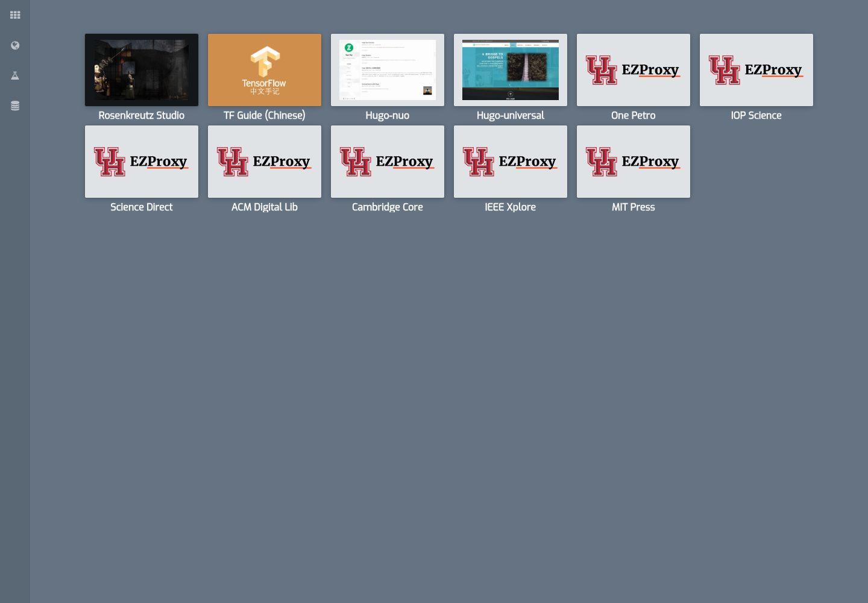This screenshot has width=868, height=603.
Task: Open the orange TensorFlow thumbnail
Action: point(265,70)
